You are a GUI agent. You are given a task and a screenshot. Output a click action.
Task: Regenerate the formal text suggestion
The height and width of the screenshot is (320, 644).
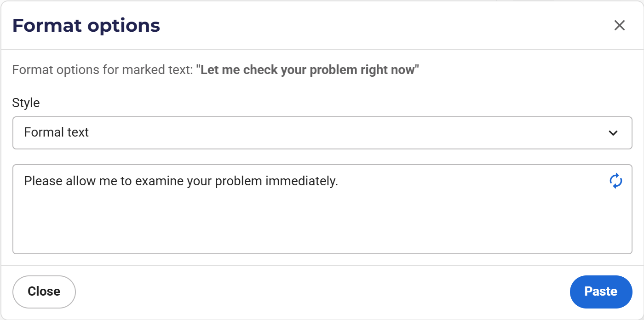616,181
